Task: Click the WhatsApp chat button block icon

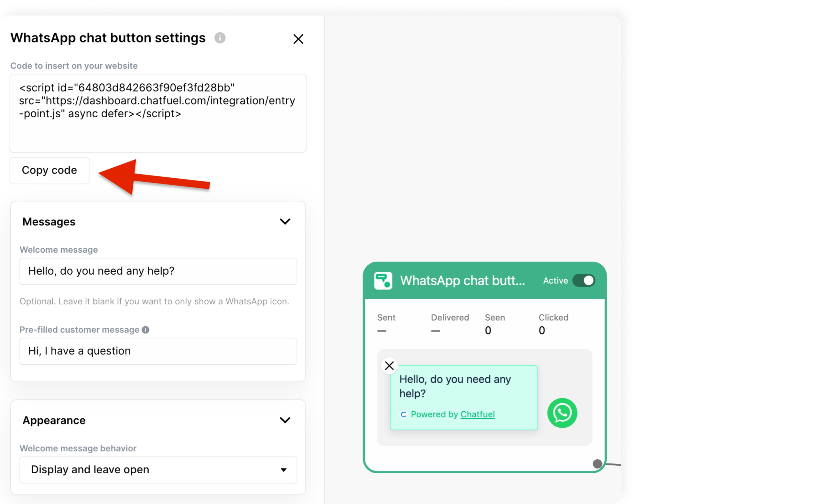Action: point(383,280)
